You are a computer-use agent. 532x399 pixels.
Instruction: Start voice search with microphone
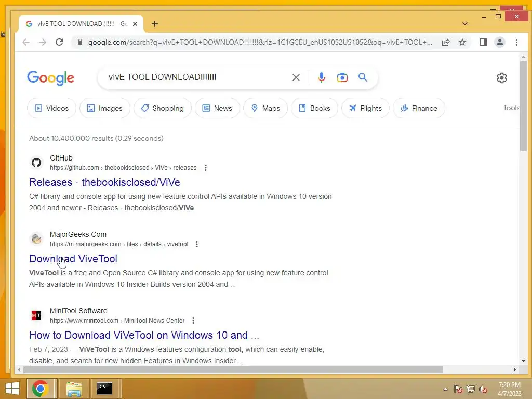pos(321,77)
